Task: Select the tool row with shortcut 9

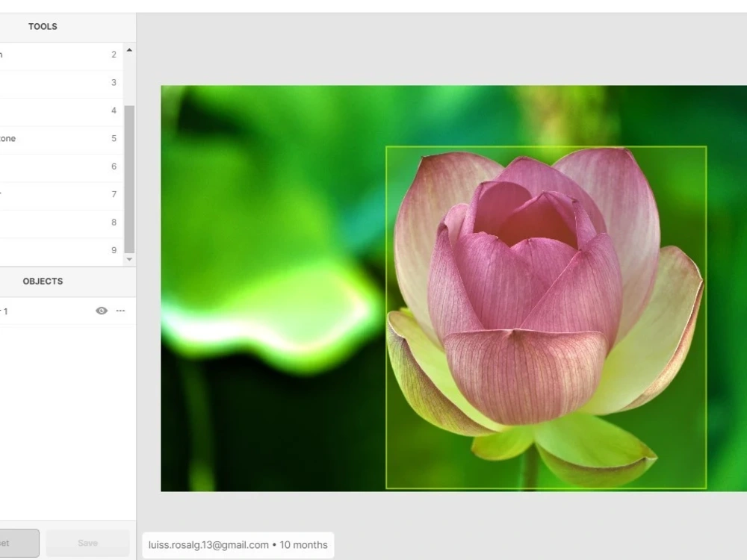Action: click(61, 250)
